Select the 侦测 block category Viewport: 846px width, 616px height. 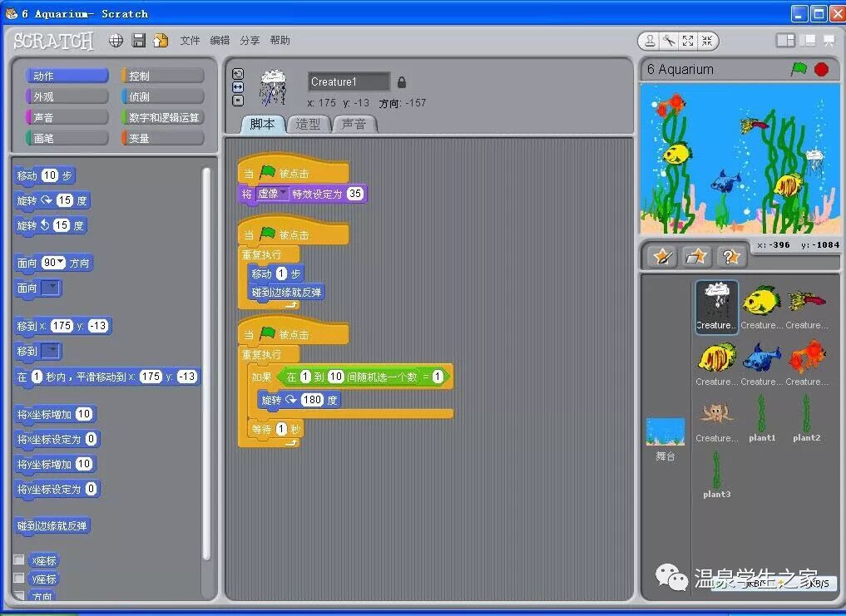(x=162, y=96)
